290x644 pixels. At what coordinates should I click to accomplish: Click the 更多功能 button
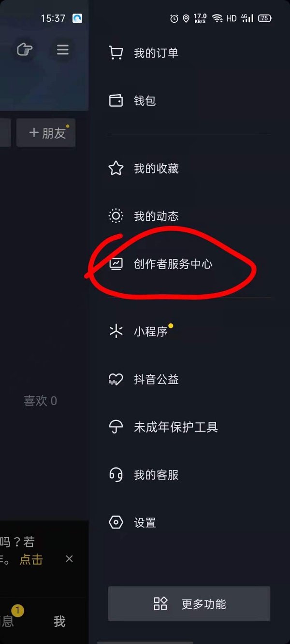click(189, 604)
